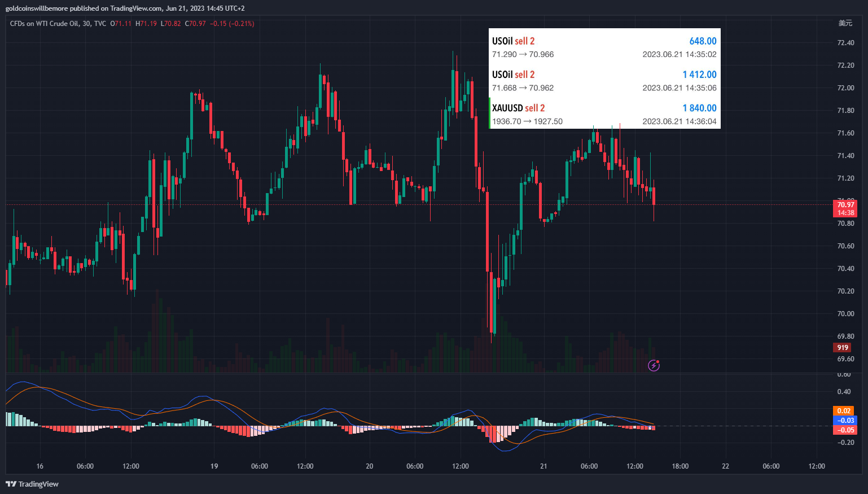Viewport: 868px width, 494px height.
Task: Click the purple lightning bolt event icon
Action: point(654,365)
